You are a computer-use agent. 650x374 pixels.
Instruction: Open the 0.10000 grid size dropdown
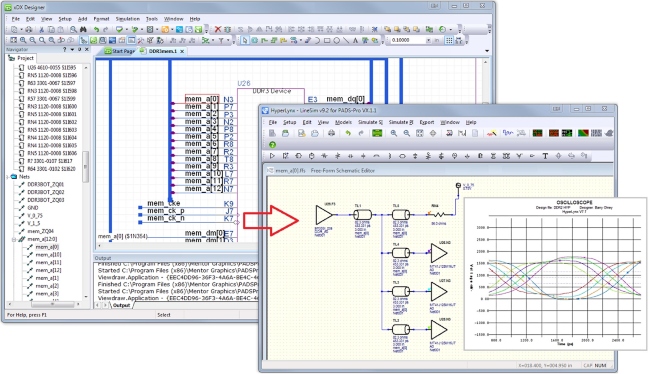(x=428, y=40)
